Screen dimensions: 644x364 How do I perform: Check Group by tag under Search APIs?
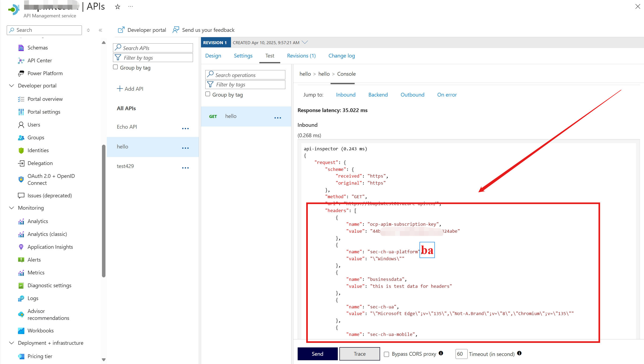coord(115,67)
